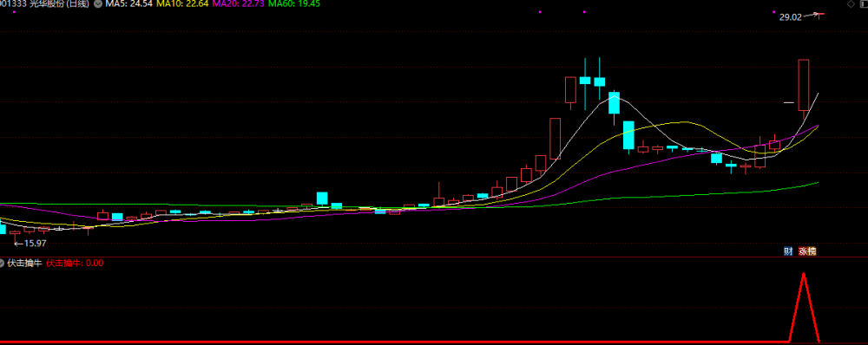Open the 涨榜 marker badge
This screenshot has height=345, width=868.
807,251
